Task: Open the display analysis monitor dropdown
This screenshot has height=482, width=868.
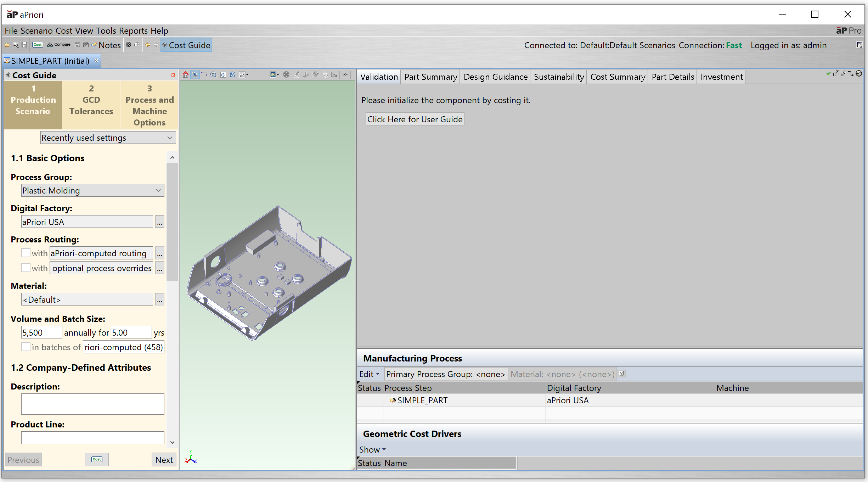Action: (275, 75)
